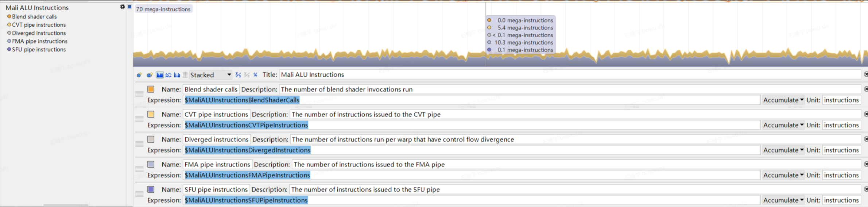Add a new series to the chart

[x=139, y=75]
